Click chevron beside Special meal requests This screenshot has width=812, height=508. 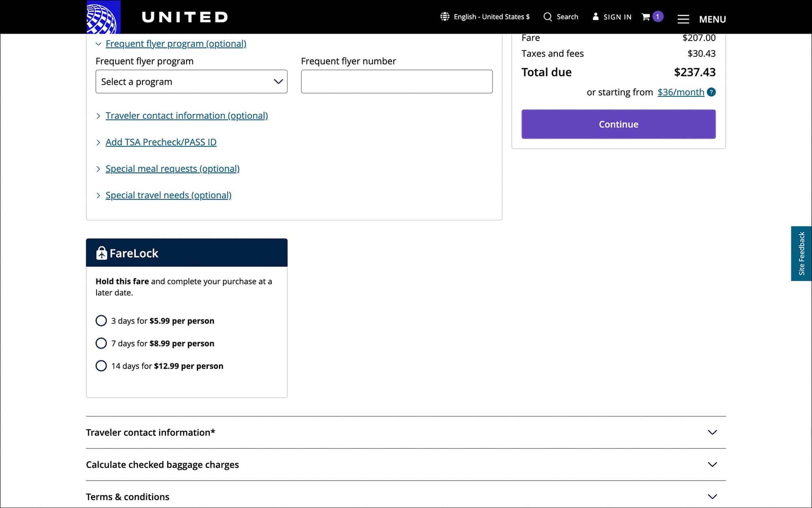[x=98, y=169]
